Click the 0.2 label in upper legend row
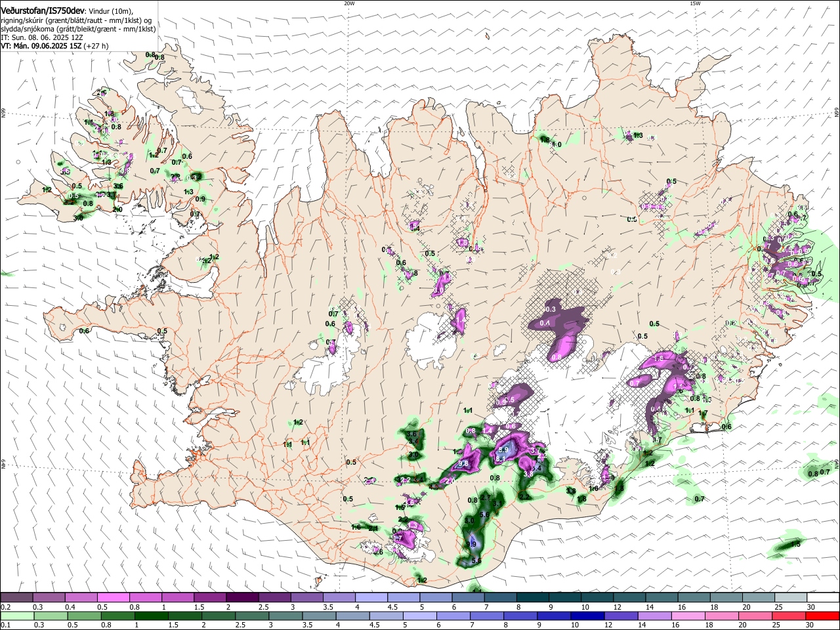The image size is (840, 630). [5, 607]
